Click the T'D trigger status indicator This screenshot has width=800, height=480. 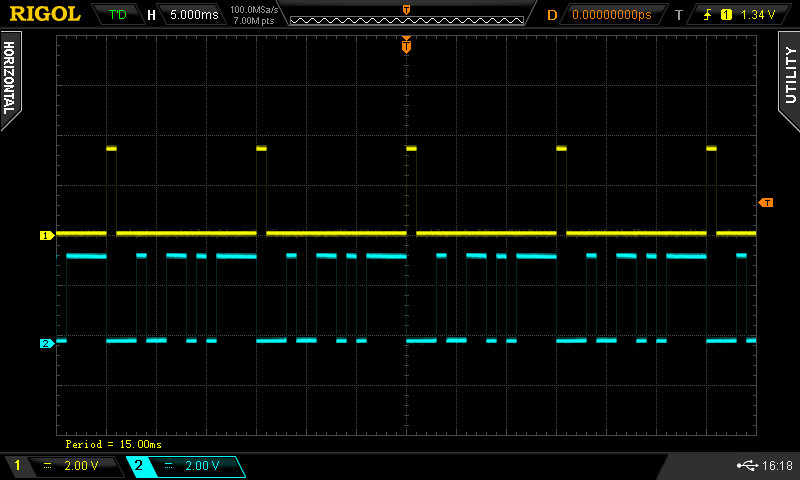pyautogui.click(x=118, y=15)
